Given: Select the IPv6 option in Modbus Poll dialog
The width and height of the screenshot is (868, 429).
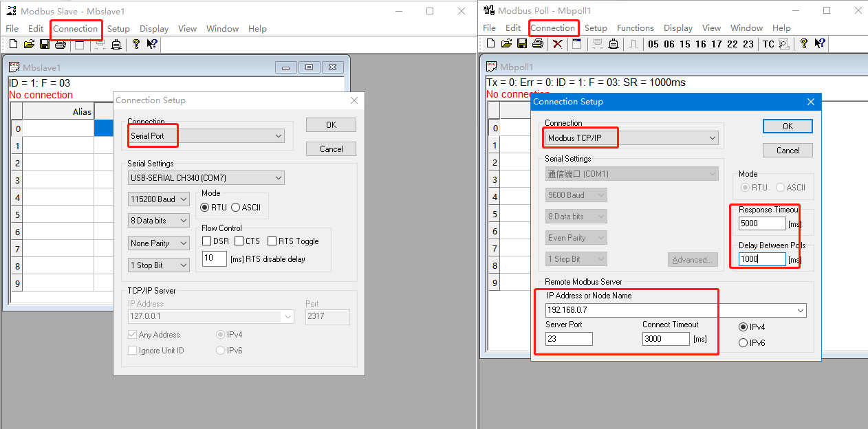Looking at the screenshot, I should point(744,342).
